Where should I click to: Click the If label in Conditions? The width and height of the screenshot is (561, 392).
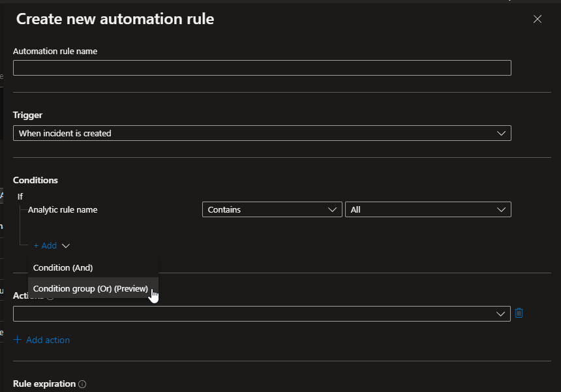pos(20,196)
